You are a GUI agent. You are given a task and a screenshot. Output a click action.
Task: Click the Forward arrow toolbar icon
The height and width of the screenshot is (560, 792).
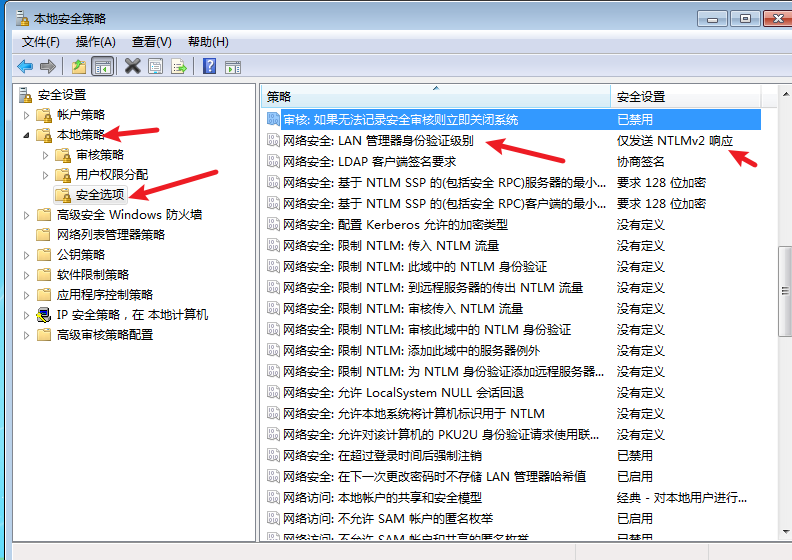point(47,66)
